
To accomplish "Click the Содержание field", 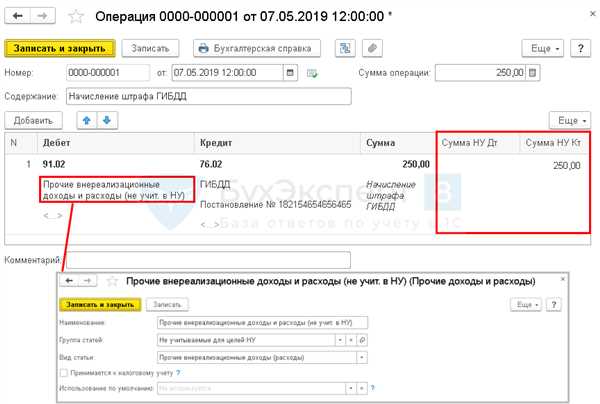I will 209,96.
